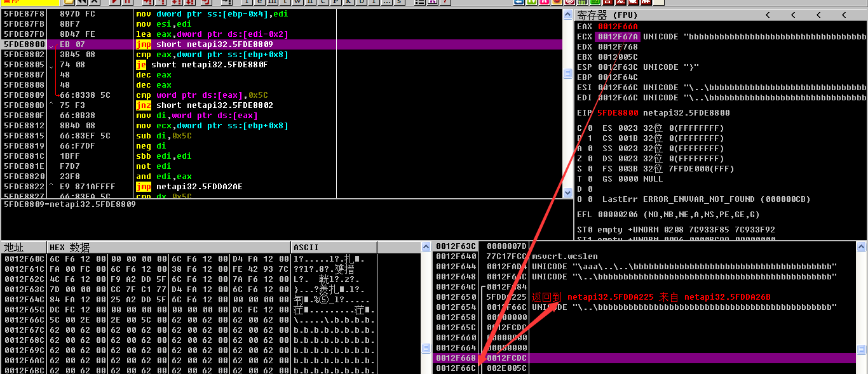This screenshot has width=868, height=374.
Task: Click leftmost chevron in registers header
Action: (768, 15)
